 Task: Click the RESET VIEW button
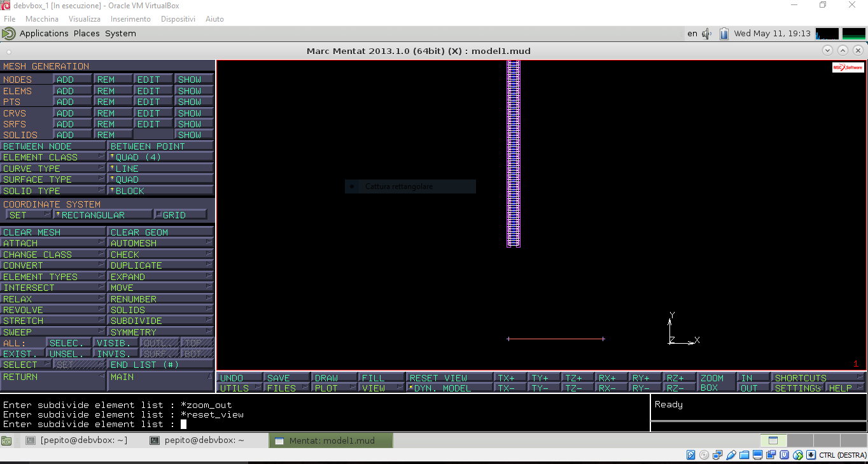[x=449, y=378]
